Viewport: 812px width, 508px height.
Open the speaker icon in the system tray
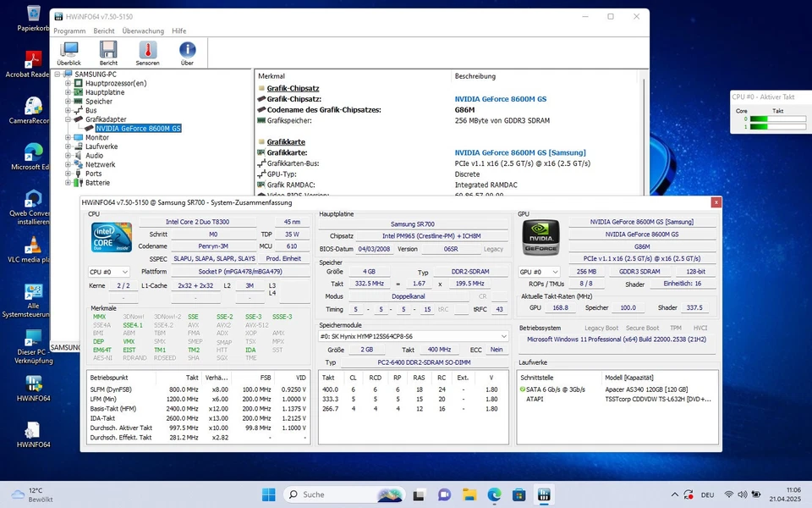[742, 494]
